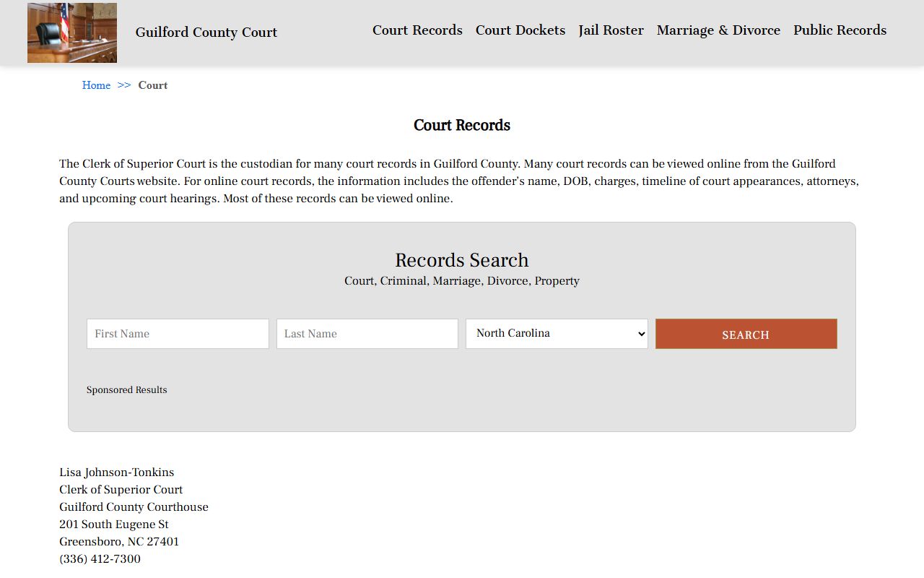Select Marriage & Divorce in the nav bar
Image resolution: width=924 pixels, height=578 pixels.
pos(718,30)
